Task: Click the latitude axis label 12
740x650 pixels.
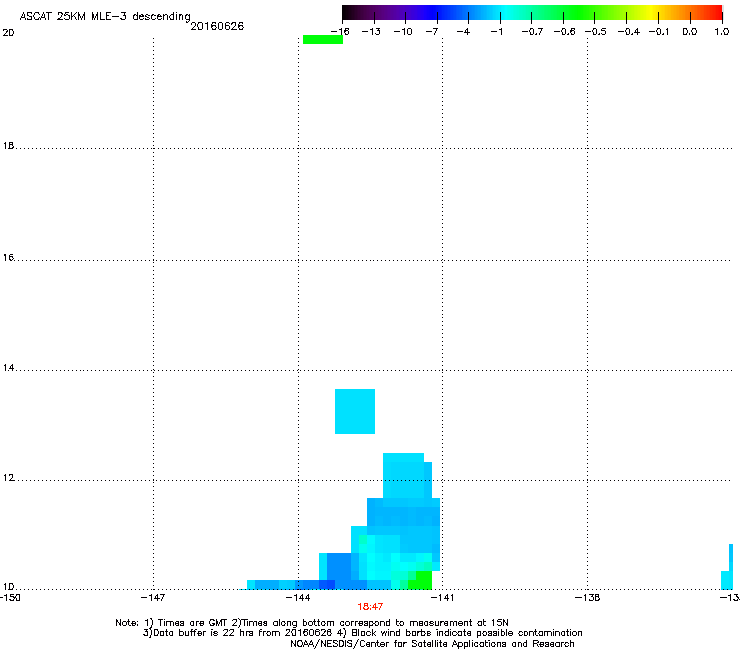Action: 8,478
